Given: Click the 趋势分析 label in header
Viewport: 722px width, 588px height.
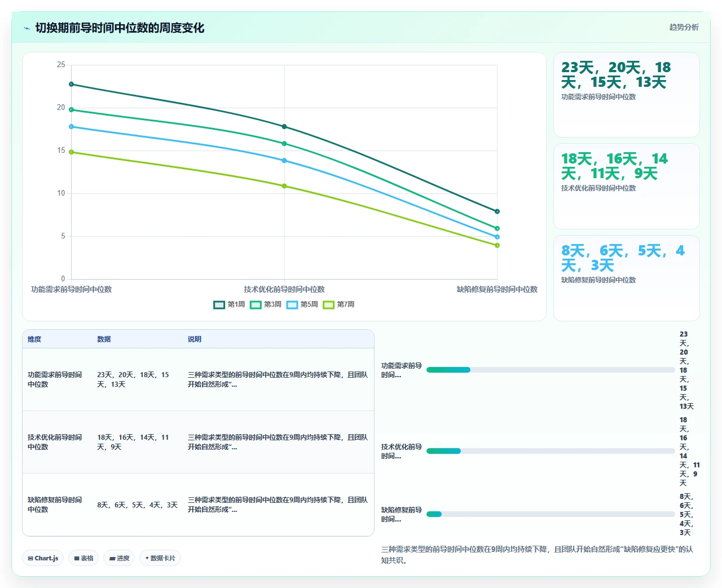Looking at the screenshot, I should (684, 27).
